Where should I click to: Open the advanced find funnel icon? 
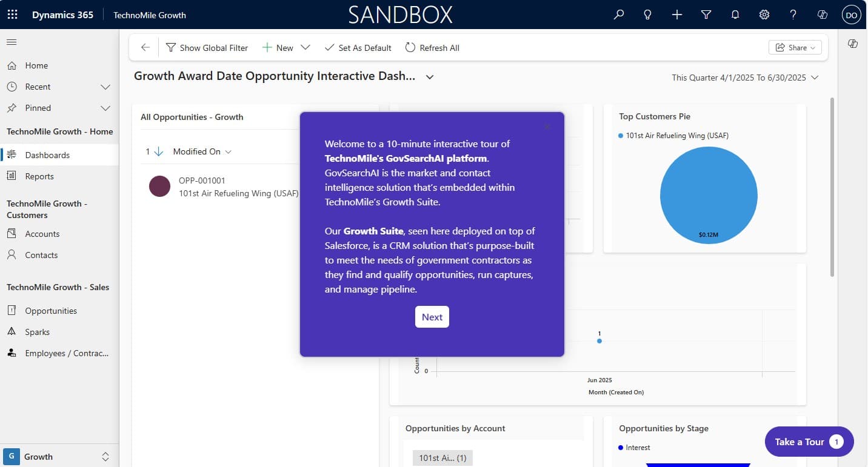706,15
